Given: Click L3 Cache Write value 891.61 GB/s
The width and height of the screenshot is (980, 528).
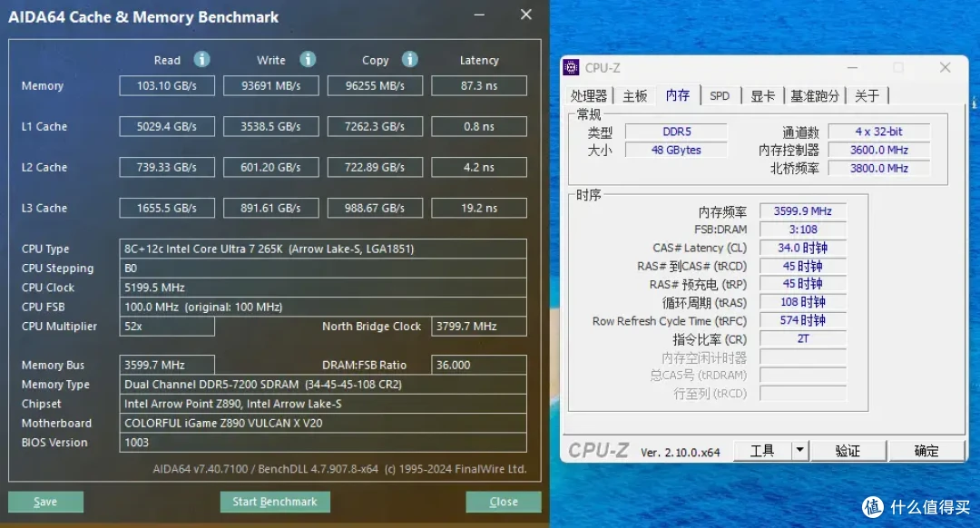Looking at the screenshot, I should click(271, 208).
